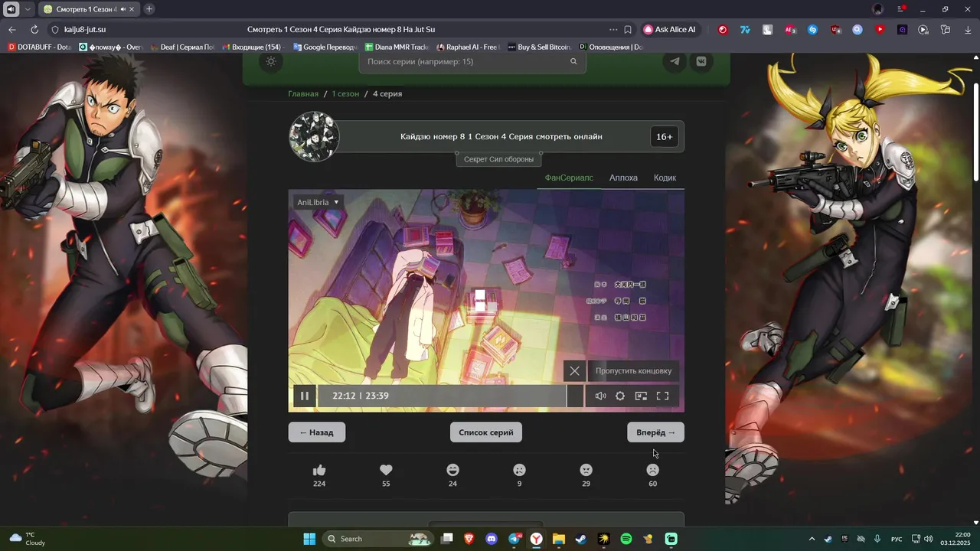Open the Diana MMR Tracker bookmark
This screenshot has width=980, height=551.
tap(397, 47)
